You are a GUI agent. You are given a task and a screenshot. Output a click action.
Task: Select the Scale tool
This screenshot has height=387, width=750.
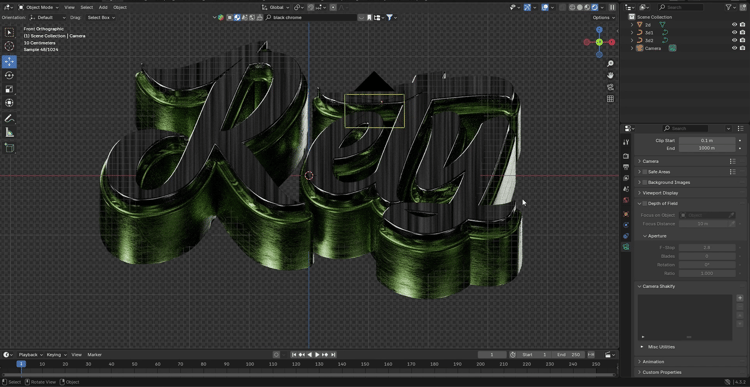click(x=9, y=89)
